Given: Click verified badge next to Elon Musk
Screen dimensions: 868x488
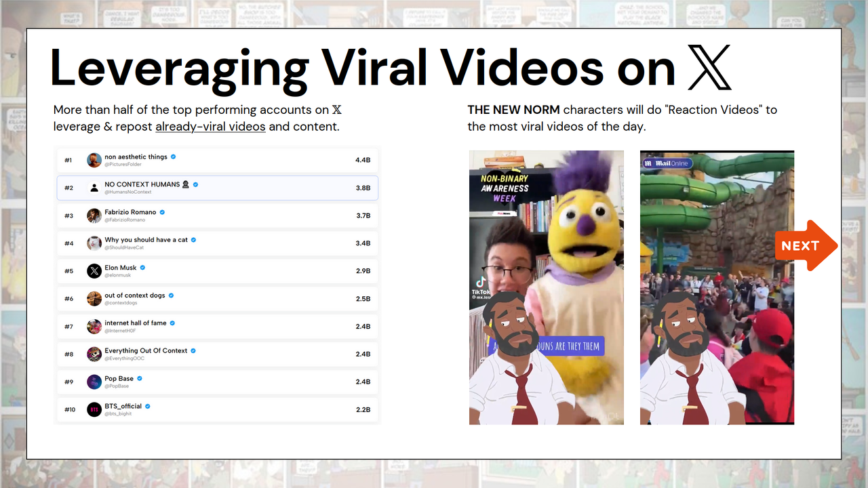Looking at the screenshot, I should [143, 268].
